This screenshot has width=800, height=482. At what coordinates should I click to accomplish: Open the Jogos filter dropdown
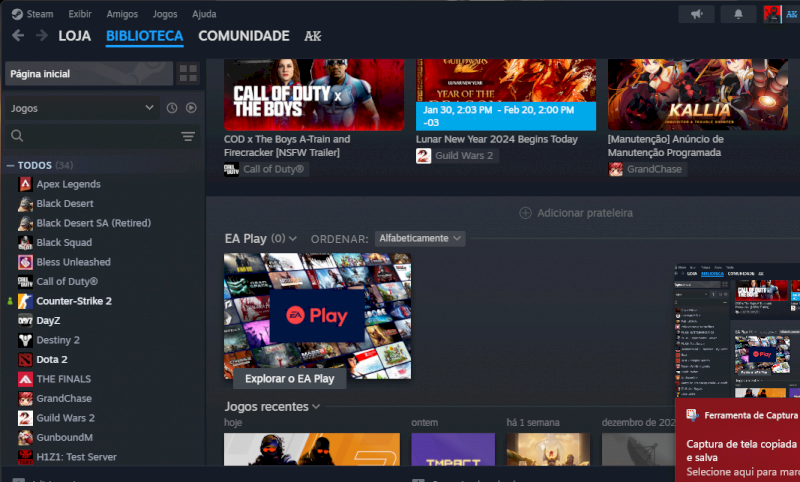pyautogui.click(x=82, y=108)
